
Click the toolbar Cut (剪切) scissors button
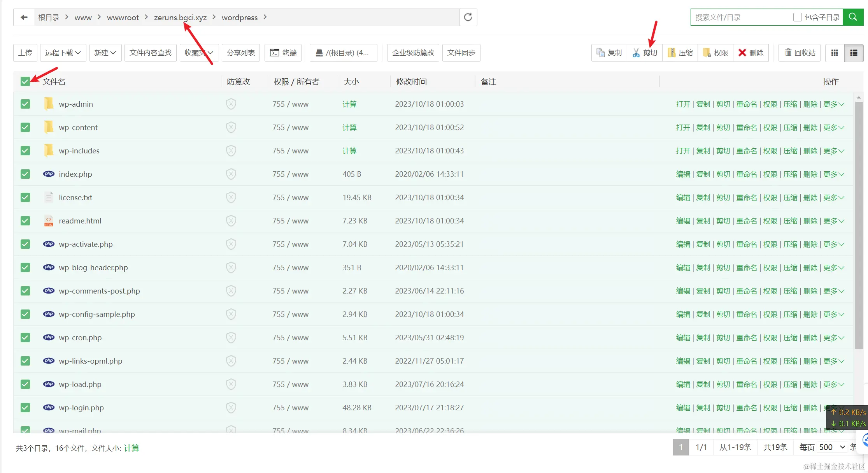[645, 53]
